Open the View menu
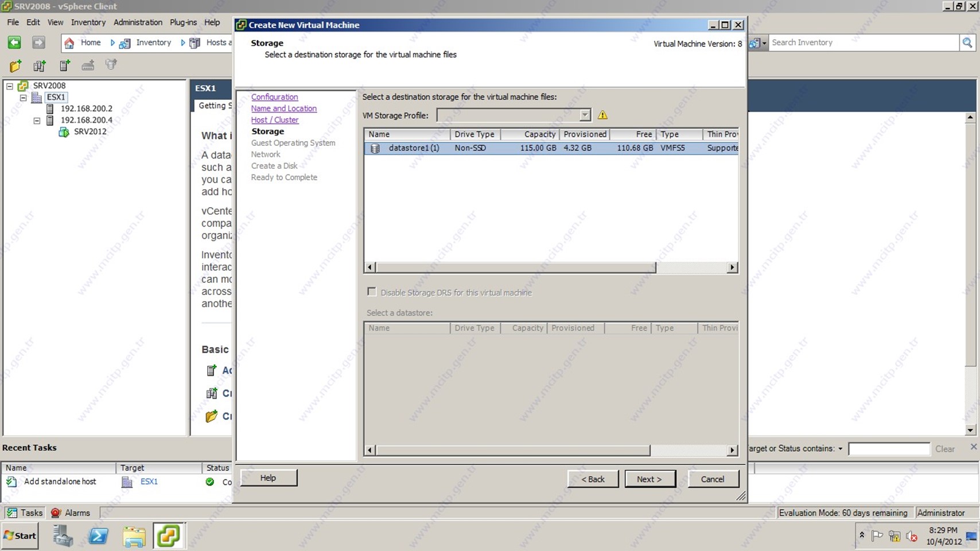Screen dimensions: 980x551 pos(55,22)
